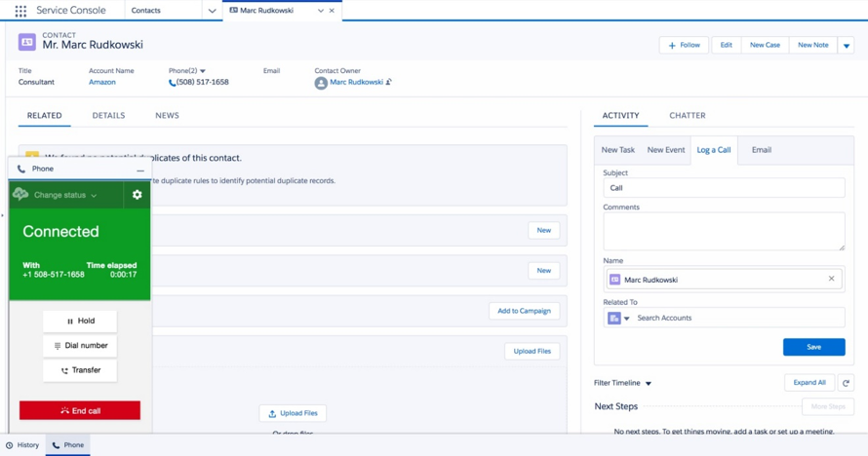868x456 pixels.
Task: Click the History utility bar item
Action: tap(22, 445)
